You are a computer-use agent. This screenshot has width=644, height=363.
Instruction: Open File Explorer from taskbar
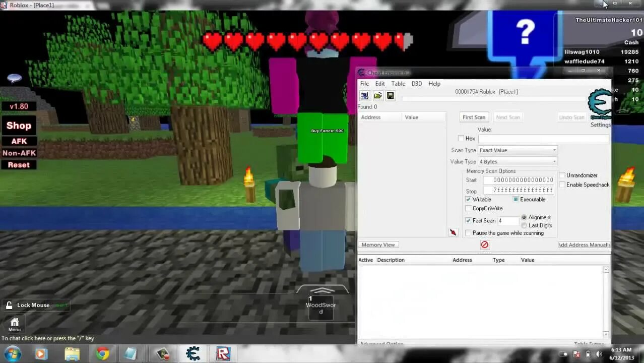[x=72, y=354]
